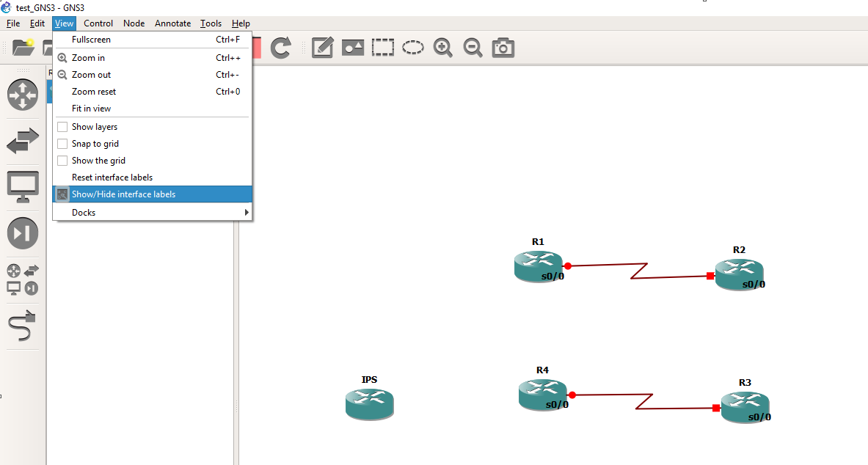Click the zoom out magnifier toolbar icon
This screenshot has width=868, height=465.
pyautogui.click(x=473, y=48)
